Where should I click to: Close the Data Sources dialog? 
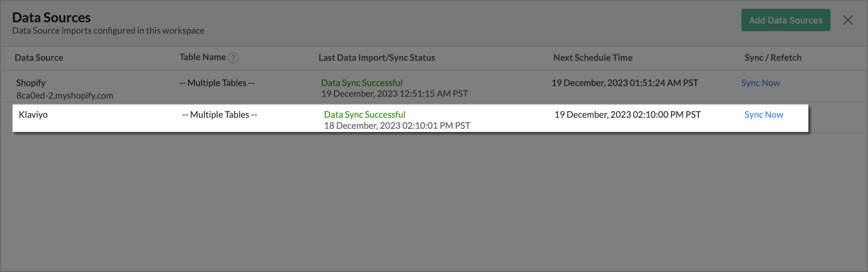pyautogui.click(x=847, y=20)
